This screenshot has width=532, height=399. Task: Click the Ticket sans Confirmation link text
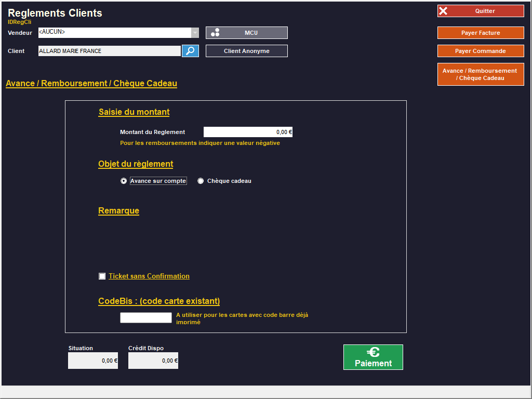tap(149, 276)
